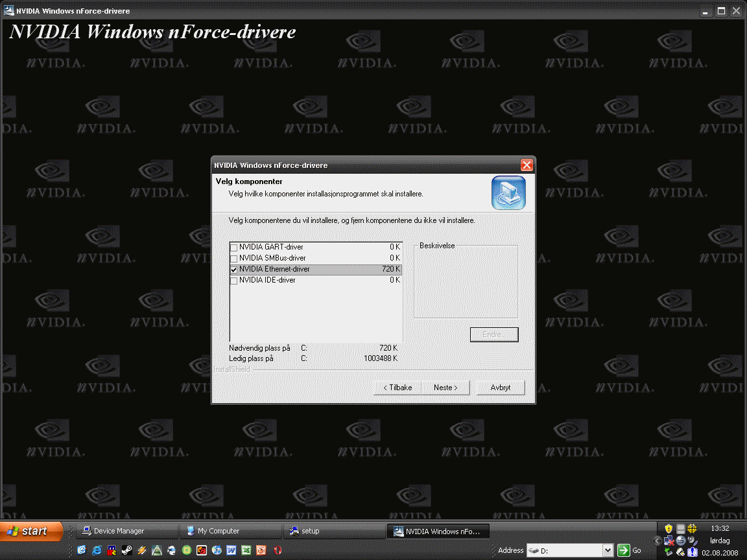Image resolution: width=747 pixels, height=560 pixels.
Task: Minimize the NVIDIA nForce-drivere main window
Action: [705, 10]
